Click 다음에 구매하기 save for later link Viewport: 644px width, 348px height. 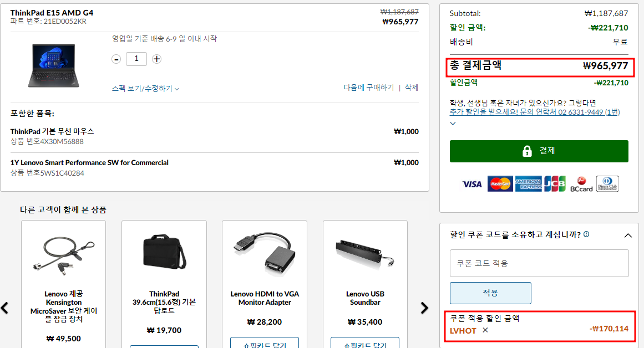pyautogui.click(x=368, y=88)
